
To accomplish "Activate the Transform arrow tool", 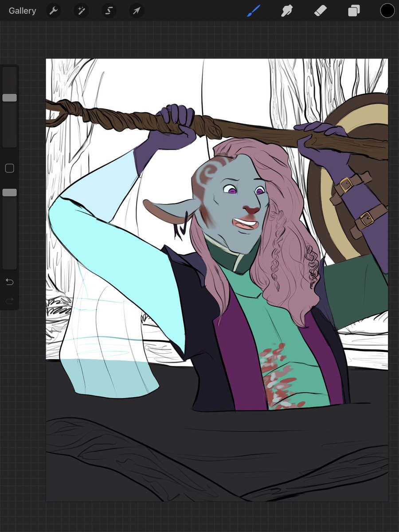I will (136, 11).
